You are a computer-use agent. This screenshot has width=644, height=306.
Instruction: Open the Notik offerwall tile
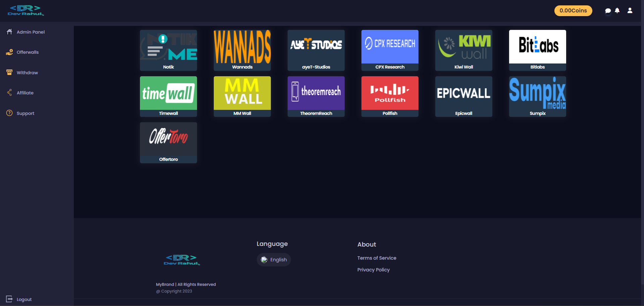168,50
